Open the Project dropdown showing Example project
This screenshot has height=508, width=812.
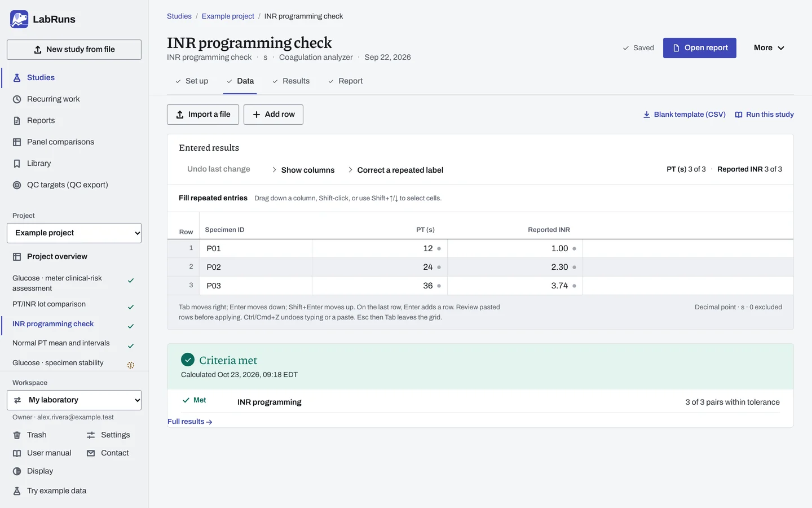74,233
